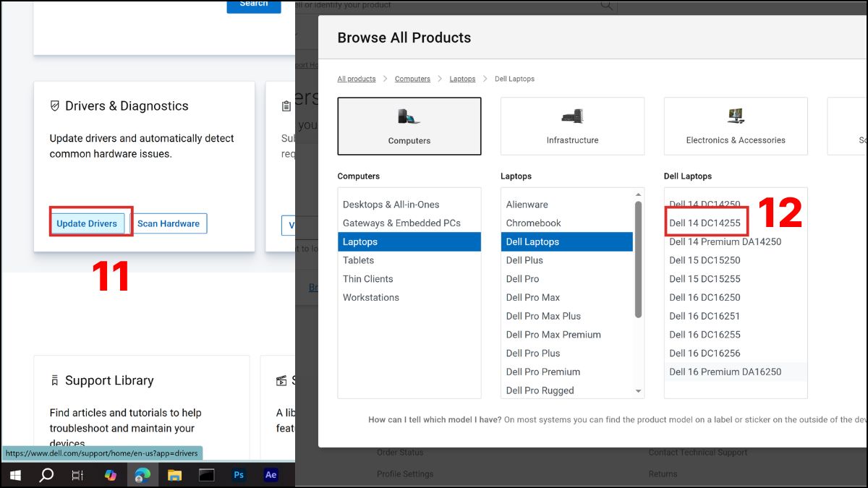The height and width of the screenshot is (488, 868).
Task: Click the Windows Start button
Action: click(14, 475)
